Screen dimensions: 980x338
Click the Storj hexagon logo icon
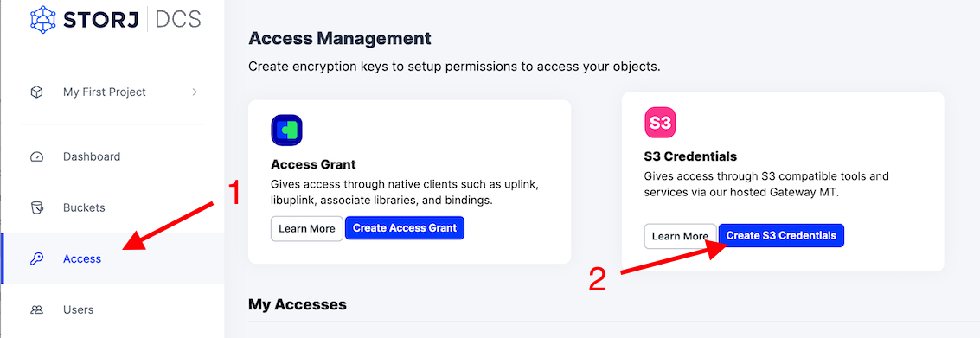pyautogui.click(x=43, y=19)
